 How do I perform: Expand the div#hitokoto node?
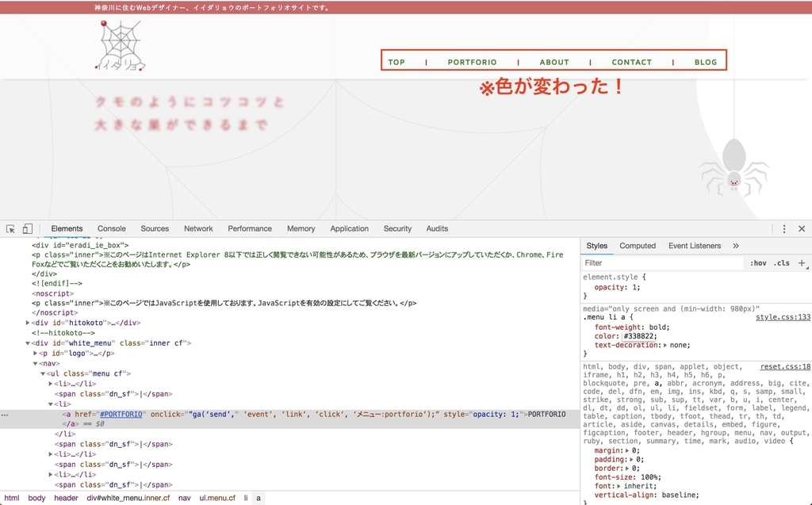click(28, 323)
